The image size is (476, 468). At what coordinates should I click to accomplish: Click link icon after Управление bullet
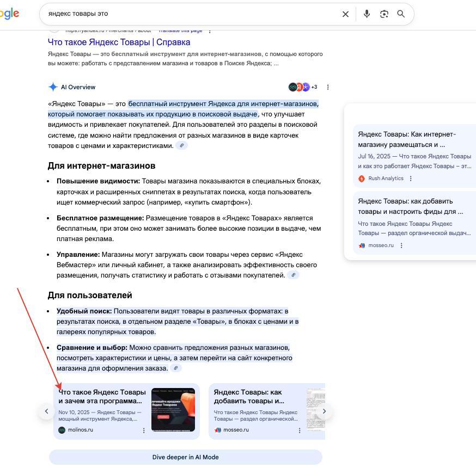coord(293,275)
